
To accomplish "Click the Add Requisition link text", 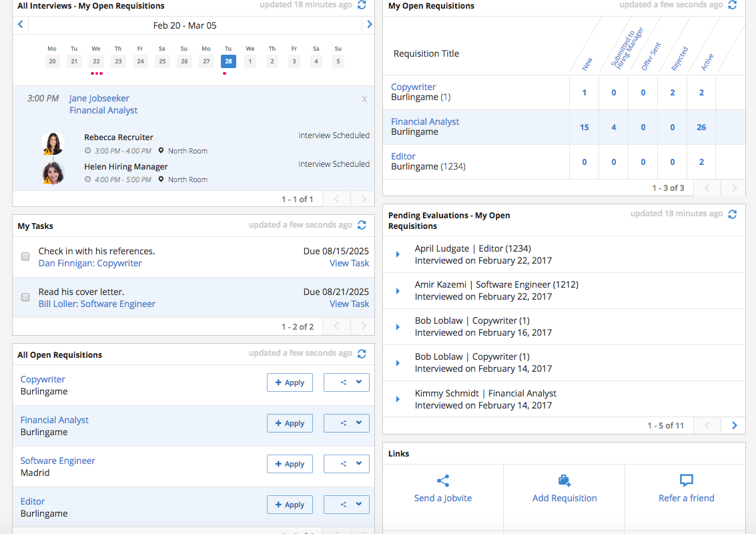I will coord(564,499).
